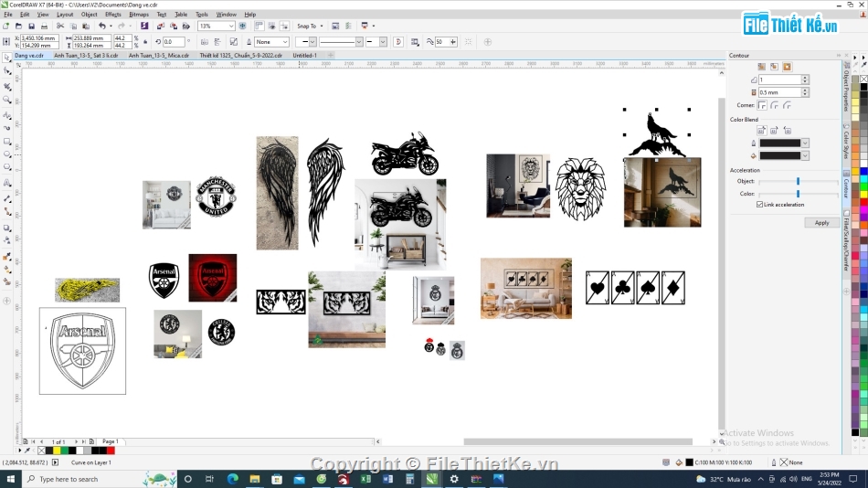Click the yellow swatch in document palette
The height and width of the screenshot is (488, 868).
(57, 451)
